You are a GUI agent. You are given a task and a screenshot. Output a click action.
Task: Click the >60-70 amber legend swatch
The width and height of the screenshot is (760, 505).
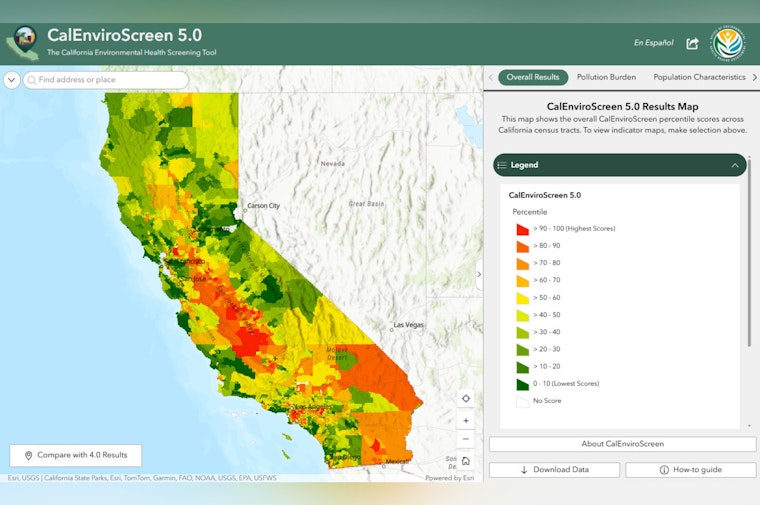522,281
